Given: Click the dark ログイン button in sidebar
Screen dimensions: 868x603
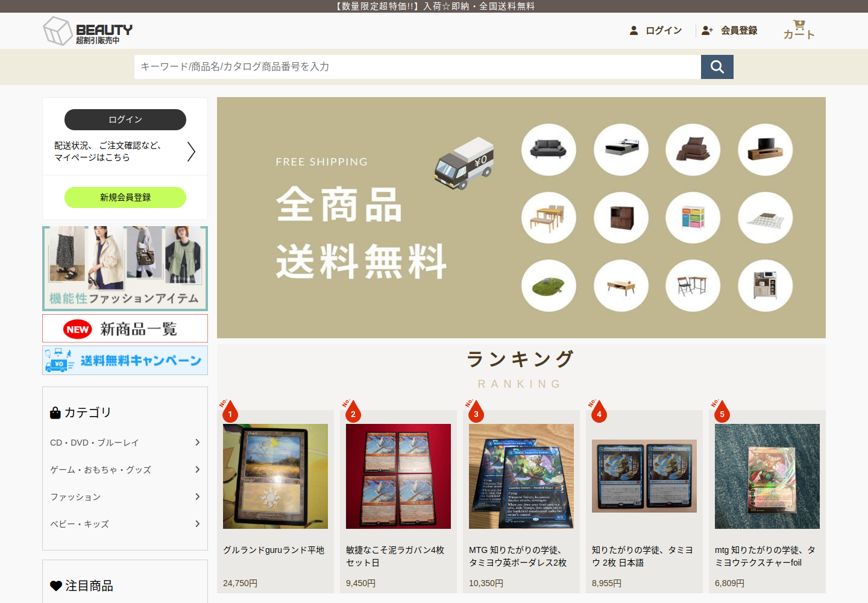Looking at the screenshot, I should 125,119.
